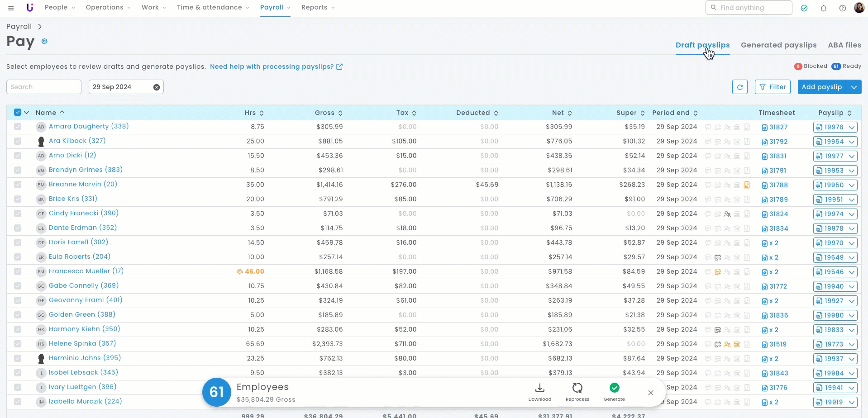Open the notifications bell
Screen dimensions: 868x418
point(824,8)
